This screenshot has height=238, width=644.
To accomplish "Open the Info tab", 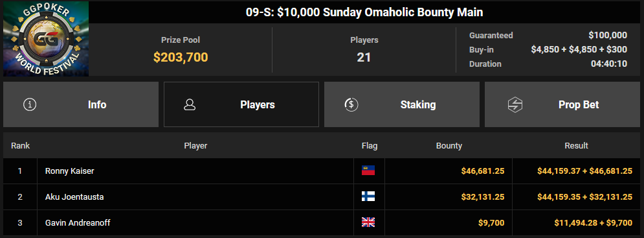I will [x=81, y=104].
